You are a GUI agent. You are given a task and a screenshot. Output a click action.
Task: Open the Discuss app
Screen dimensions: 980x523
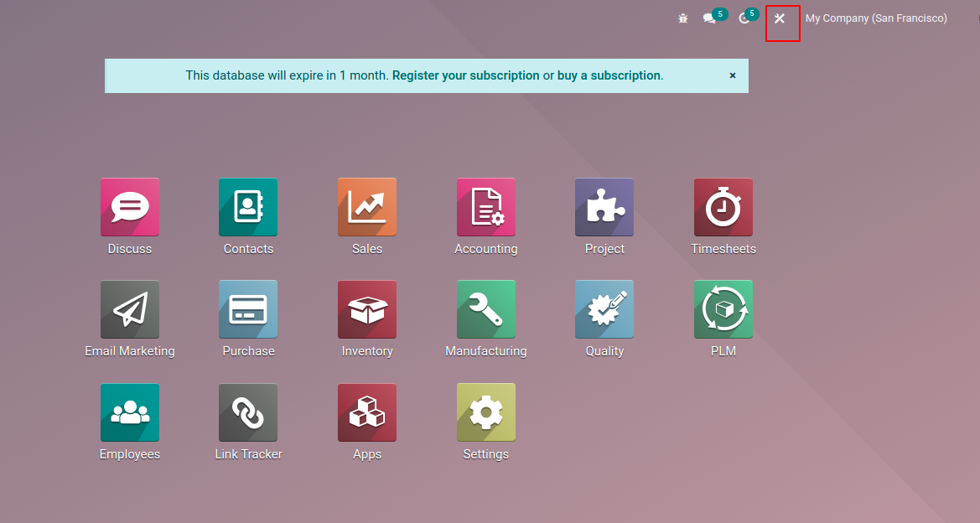[x=130, y=207]
